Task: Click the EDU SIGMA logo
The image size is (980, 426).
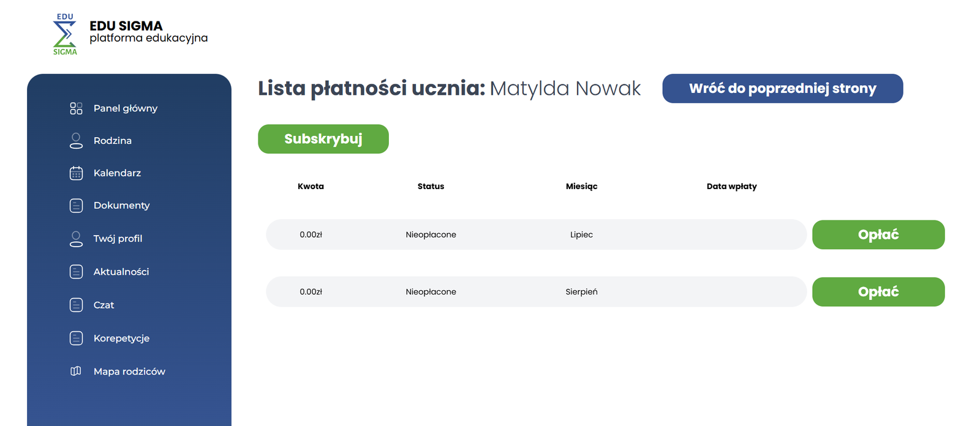Action: [x=65, y=34]
